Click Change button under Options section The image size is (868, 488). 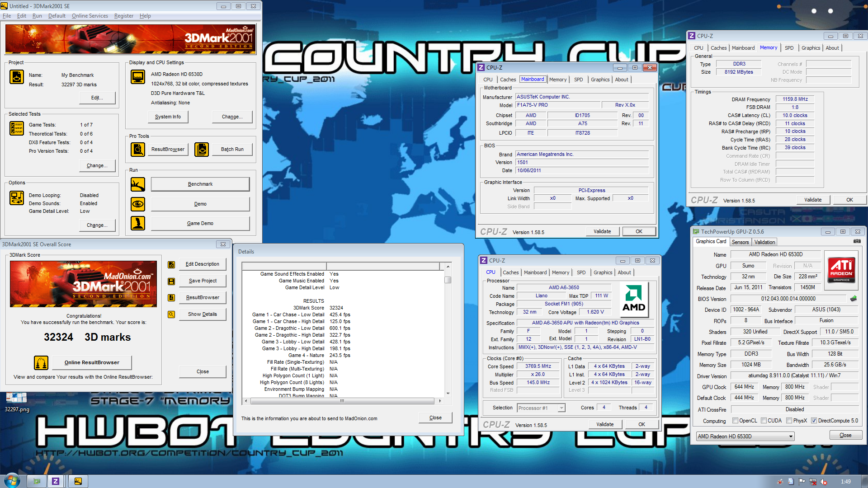pyautogui.click(x=97, y=225)
